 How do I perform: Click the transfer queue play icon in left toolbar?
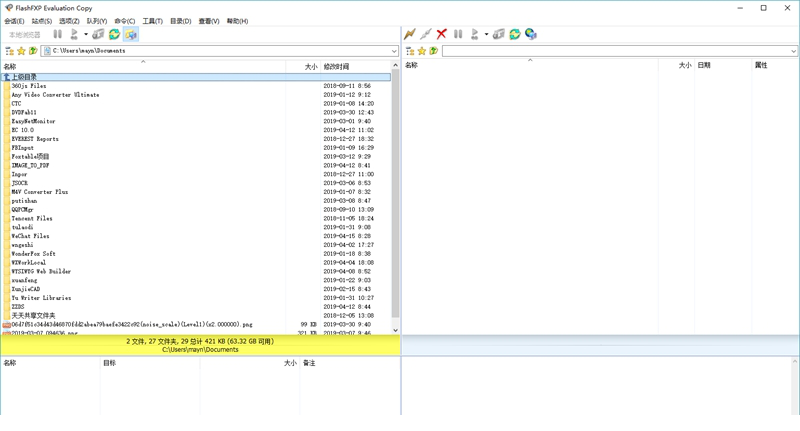click(74, 34)
